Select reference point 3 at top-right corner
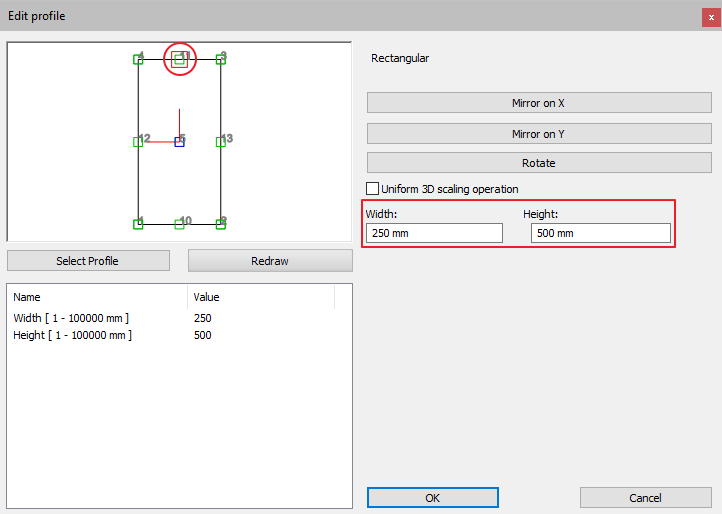Viewport: 722px width, 514px height. click(x=221, y=59)
